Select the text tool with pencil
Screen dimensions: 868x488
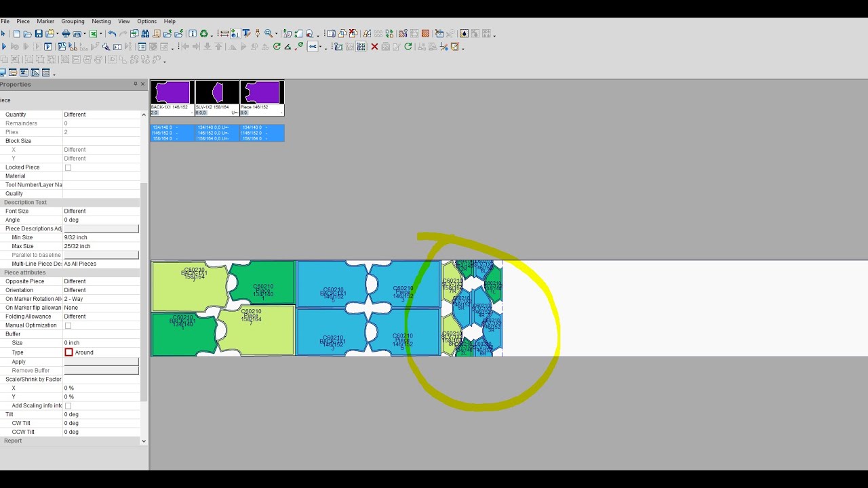(x=245, y=34)
